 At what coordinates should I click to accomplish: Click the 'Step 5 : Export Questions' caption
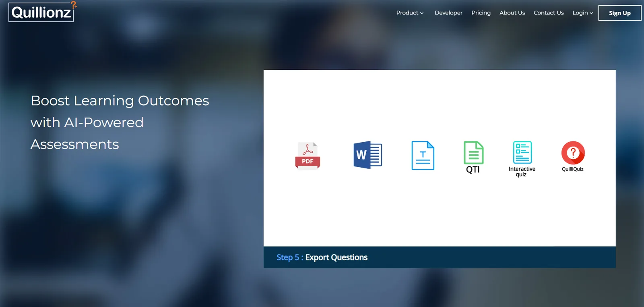coord(322,257)
